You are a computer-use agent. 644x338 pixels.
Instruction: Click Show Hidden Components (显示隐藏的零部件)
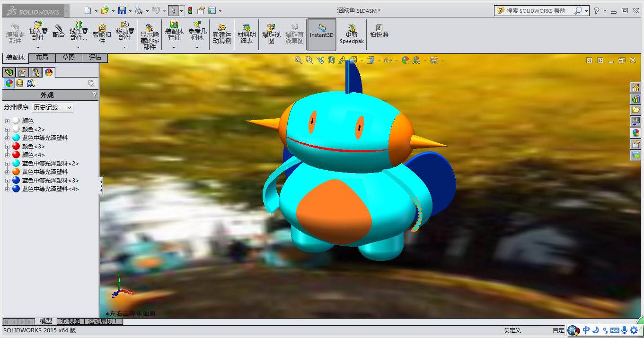click(x=149, y=36)
